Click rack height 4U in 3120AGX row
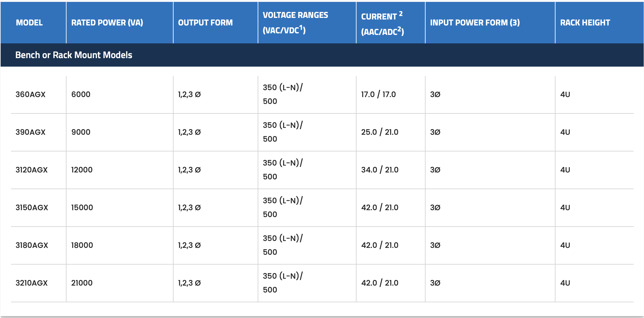Image resolution: width=644 pixels, height=318 pixels. pyautogui.click(x=565, y=170)
